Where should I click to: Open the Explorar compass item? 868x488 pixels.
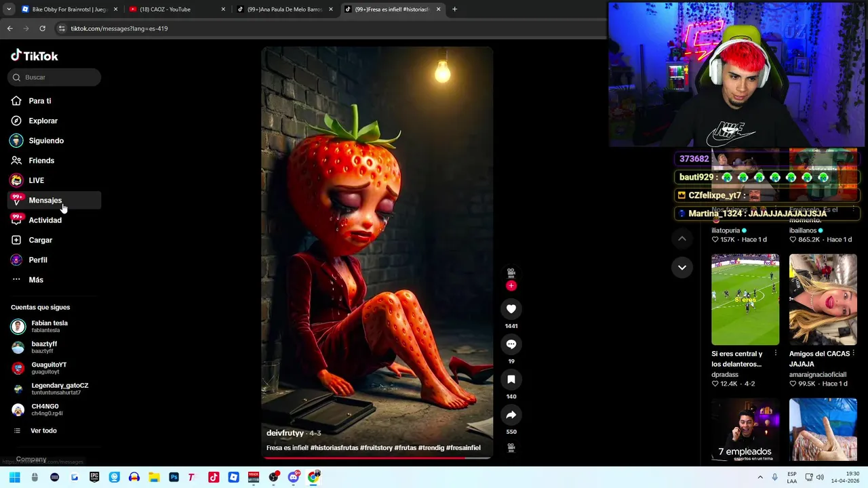54,121
